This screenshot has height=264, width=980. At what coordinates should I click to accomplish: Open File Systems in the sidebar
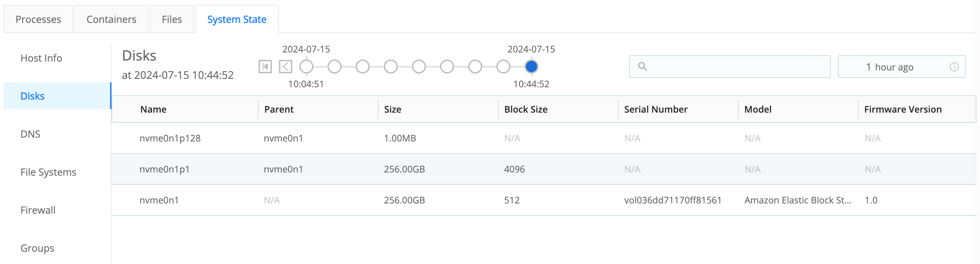point(48,172)
